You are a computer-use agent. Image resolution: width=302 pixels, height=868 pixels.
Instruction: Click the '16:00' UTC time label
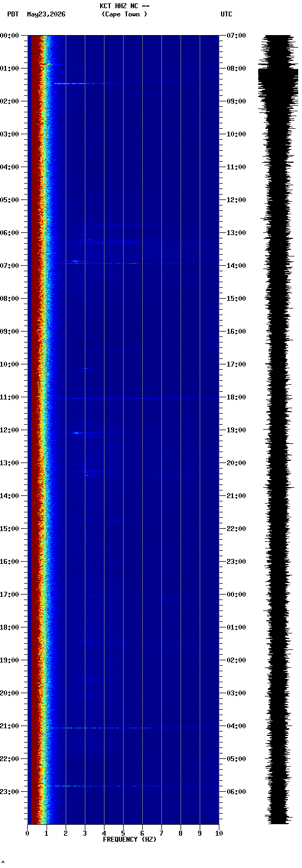point(236,332)
